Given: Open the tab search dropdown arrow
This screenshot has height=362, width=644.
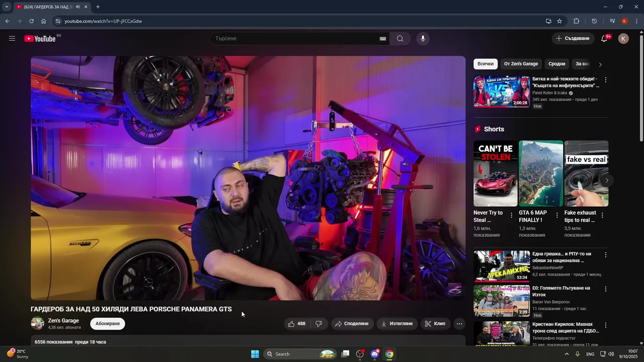Looking at the screenshot, I should coord(7,7).
